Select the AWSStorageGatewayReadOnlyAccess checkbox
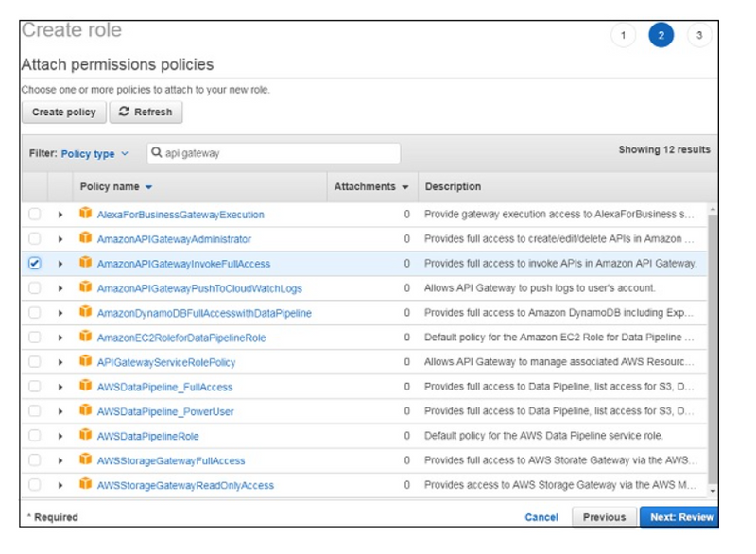This screenshot has width=756, height=554. pyautogui.click(x=35, y=485)
